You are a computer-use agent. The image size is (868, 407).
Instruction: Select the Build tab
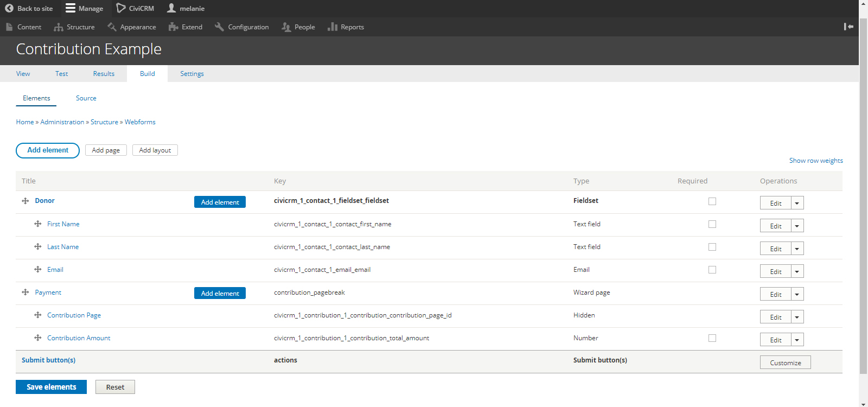pyautogui.click(x=148, y=74)
